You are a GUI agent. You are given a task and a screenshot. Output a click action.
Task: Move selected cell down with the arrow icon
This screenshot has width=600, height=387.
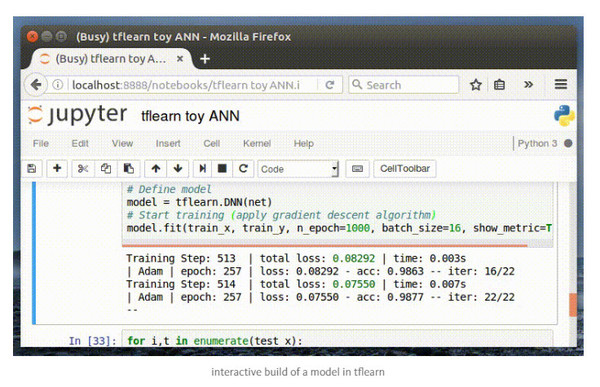178,168
